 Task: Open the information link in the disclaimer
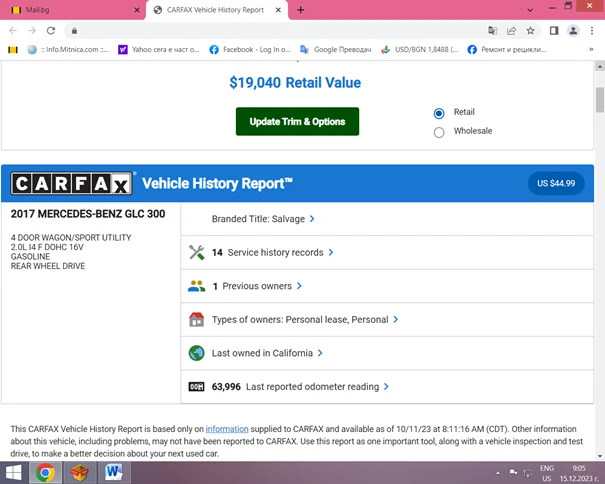pos(227,429)
